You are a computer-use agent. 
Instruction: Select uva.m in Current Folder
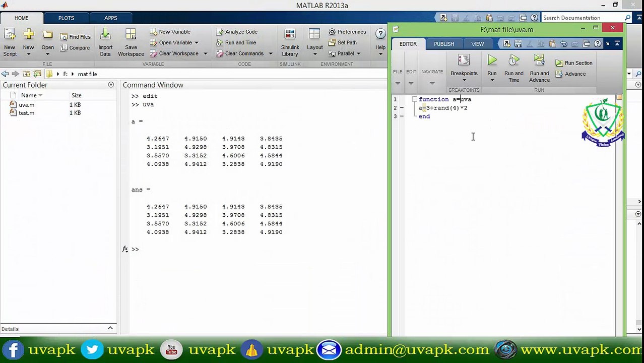[27, 105]
